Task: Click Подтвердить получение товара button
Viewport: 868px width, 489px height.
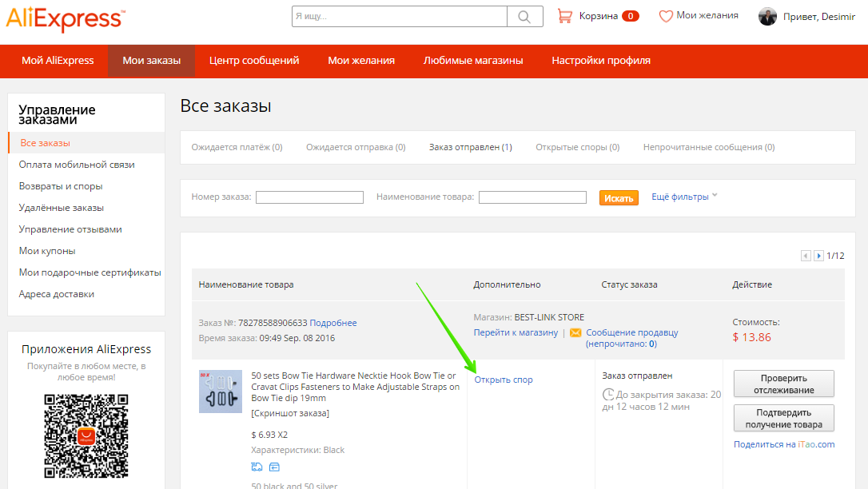Action: click(x=784, y=418)
